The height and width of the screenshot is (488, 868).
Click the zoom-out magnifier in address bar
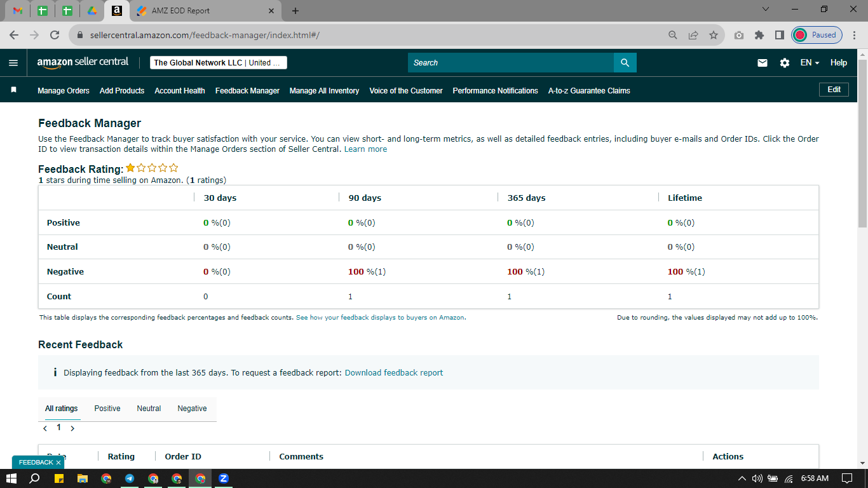(x=673, y=35)
